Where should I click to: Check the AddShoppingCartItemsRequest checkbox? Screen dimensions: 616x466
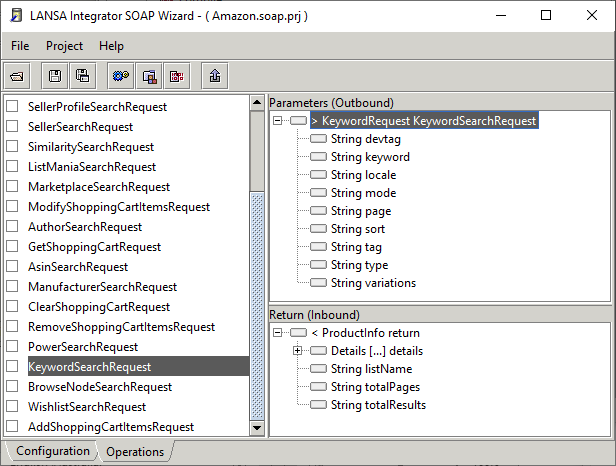12,426
